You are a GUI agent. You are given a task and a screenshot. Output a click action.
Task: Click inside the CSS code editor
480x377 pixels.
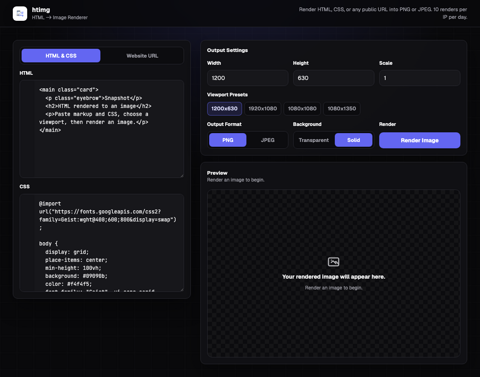coord(102,243)
